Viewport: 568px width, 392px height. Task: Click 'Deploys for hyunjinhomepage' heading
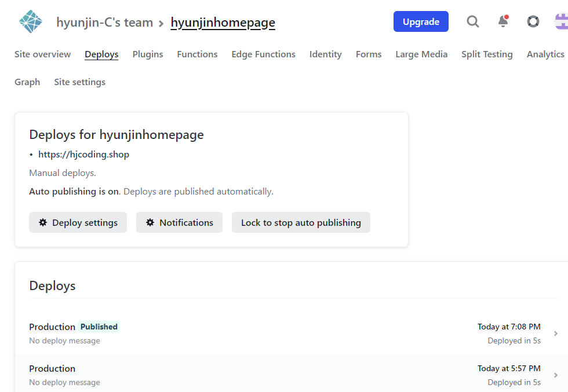click(x=116, y=135)
